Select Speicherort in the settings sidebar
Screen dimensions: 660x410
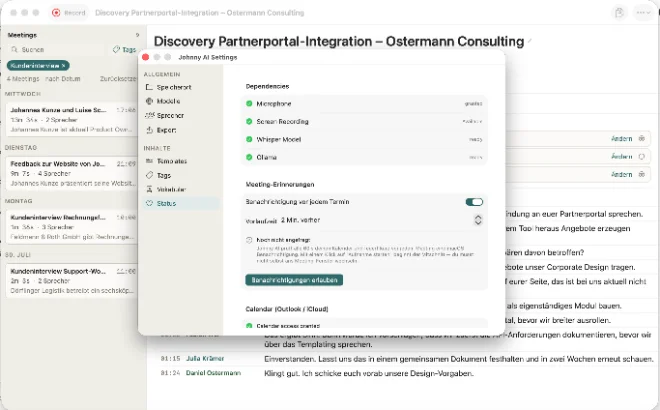click(181, 87)
